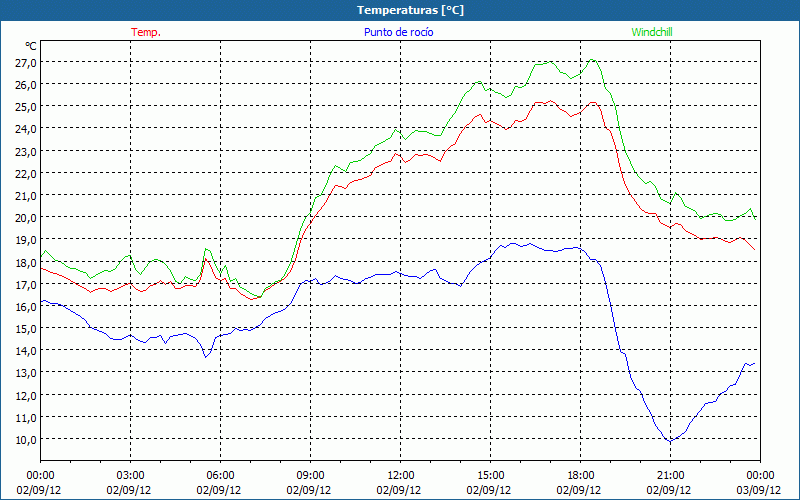This screenshot has height=500, width=800.
Task: Click the '25,0' y-axis value
Action: click(x=26, y=107)
